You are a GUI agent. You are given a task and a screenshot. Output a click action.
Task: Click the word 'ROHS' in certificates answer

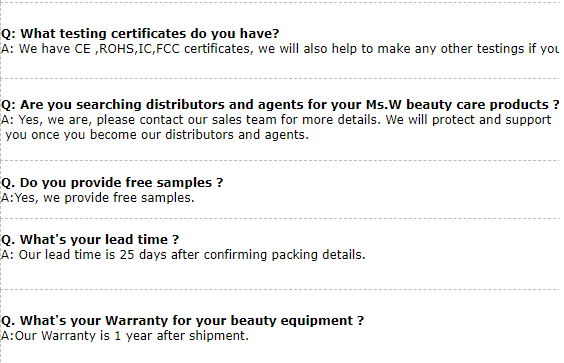coord(116,49)
